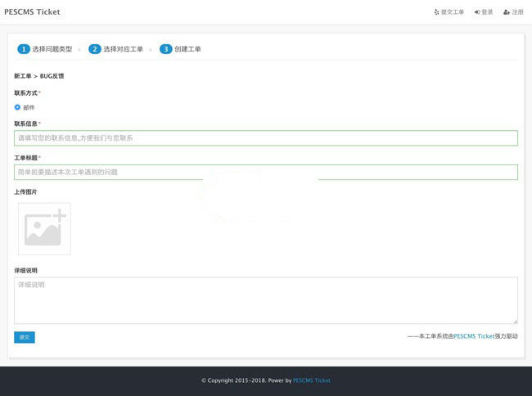Click the textarea resize handle corner

pos(515,321)
